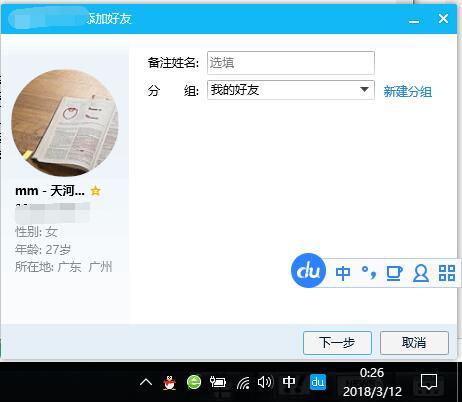The width and height of the screenshot is (462, 402).
Task: Click the battery power icon in tray
Action: pyautogui.click(x=218, y=382)
